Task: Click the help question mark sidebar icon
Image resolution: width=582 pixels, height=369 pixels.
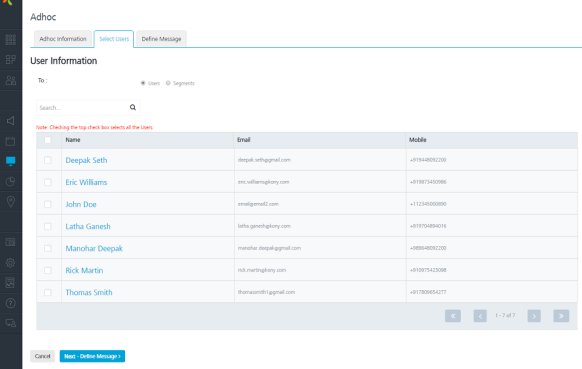Action: coord(11,303)
